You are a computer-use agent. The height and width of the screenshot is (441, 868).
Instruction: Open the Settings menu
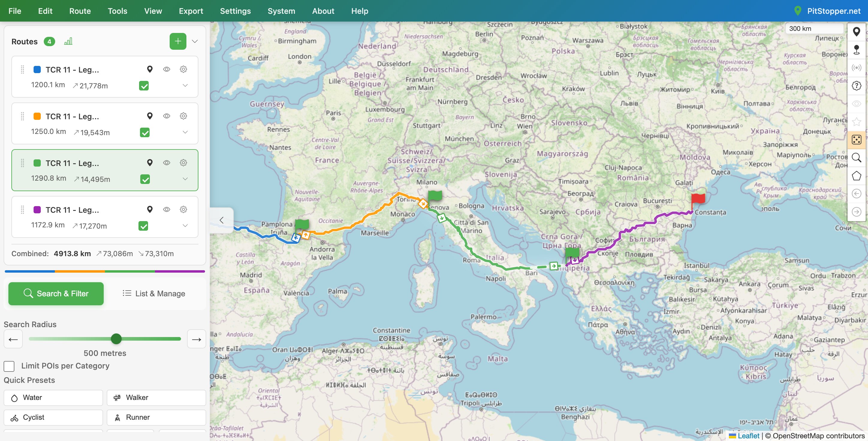235,11
